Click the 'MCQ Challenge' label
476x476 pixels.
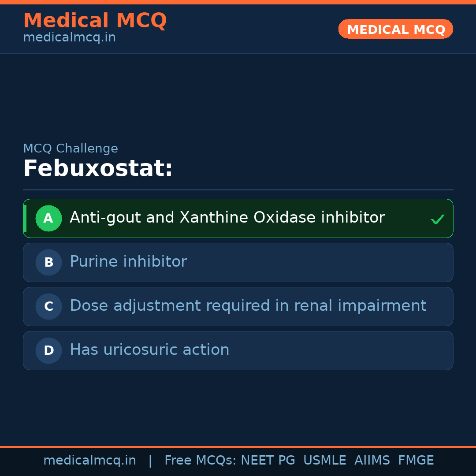click(71, 149)
